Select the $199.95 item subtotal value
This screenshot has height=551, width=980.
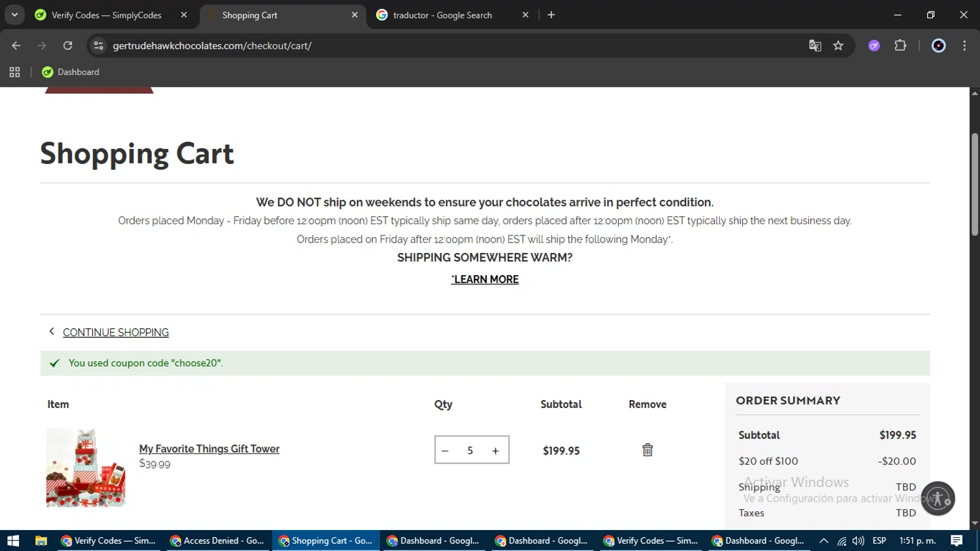[x=561, y=450]
